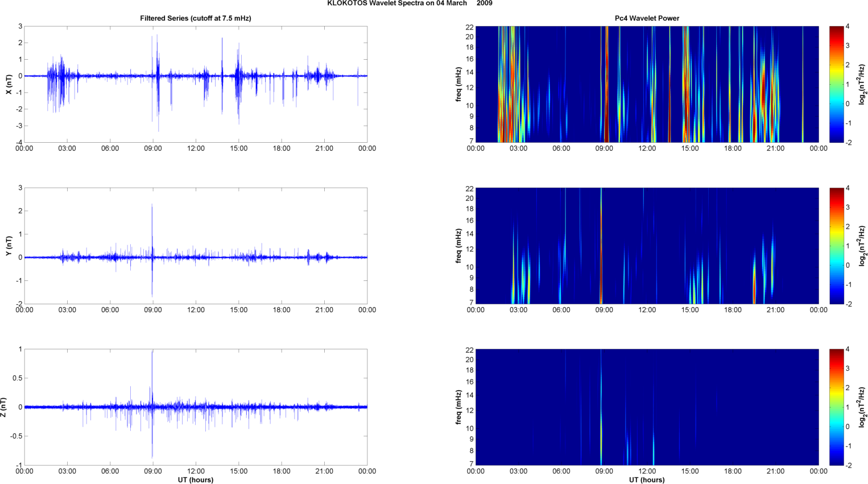
Task: Click UT (hours) label under bottom spectrogram
Action: 647,480
